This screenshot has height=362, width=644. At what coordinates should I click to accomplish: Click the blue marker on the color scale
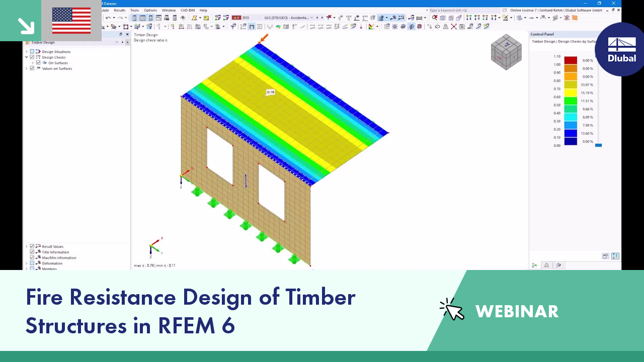coord(598,145)
